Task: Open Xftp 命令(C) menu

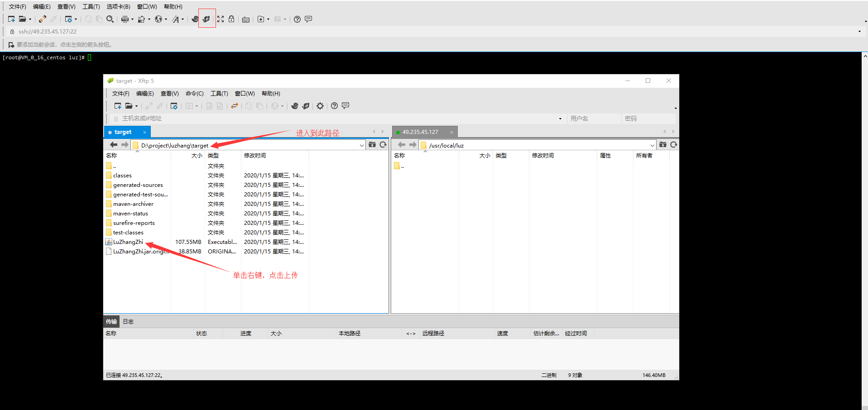Action: click(x=195, y=94)
